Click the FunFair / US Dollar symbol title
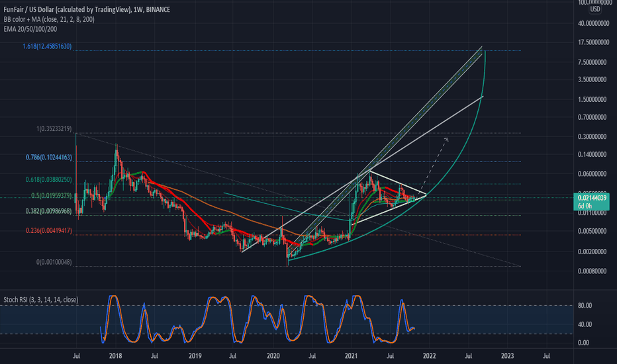The image size is (617, 364). pyautogui.click(x=87, y=9)
